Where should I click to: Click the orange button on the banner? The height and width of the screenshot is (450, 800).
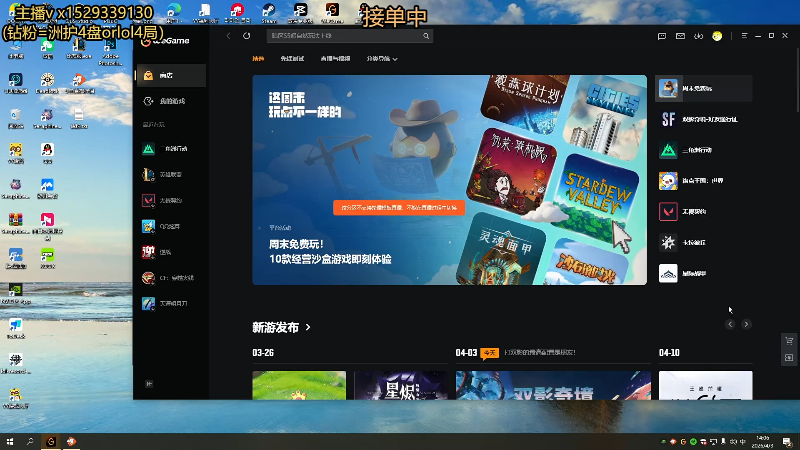(399, 208)
